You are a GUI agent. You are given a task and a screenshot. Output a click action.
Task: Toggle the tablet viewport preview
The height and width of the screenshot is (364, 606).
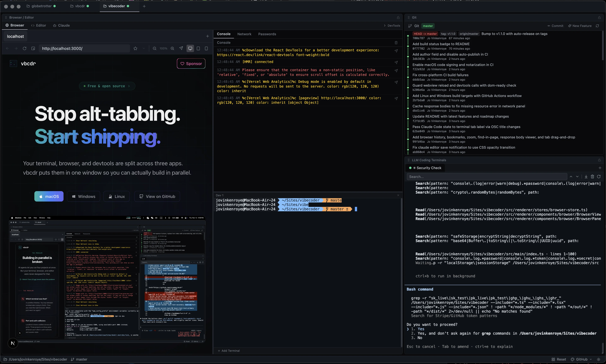198,48
